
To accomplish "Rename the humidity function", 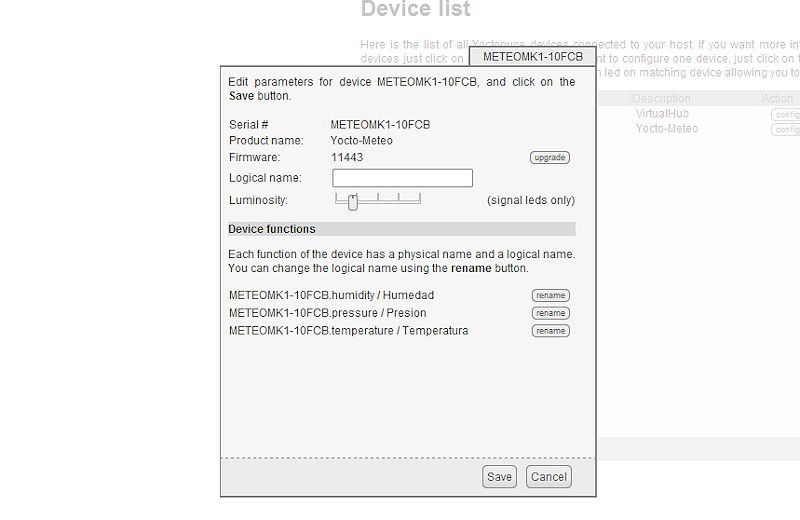I will tap(551, 295).
